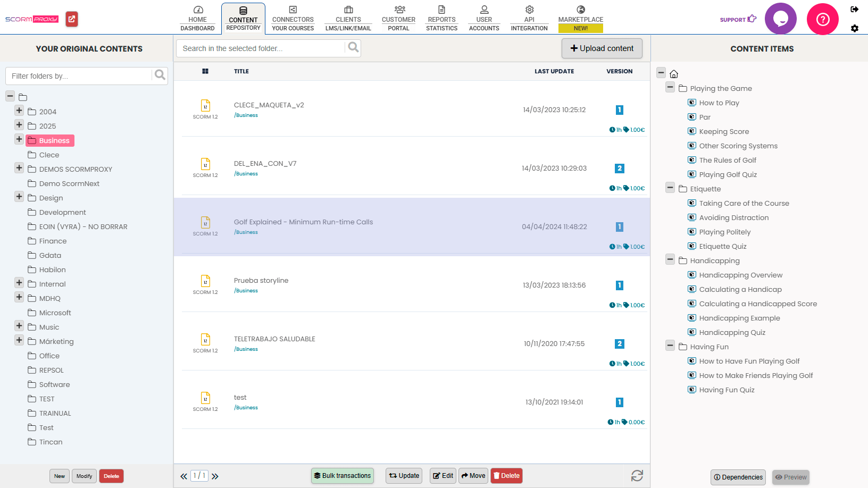Click the Preview button

[791, 477]
